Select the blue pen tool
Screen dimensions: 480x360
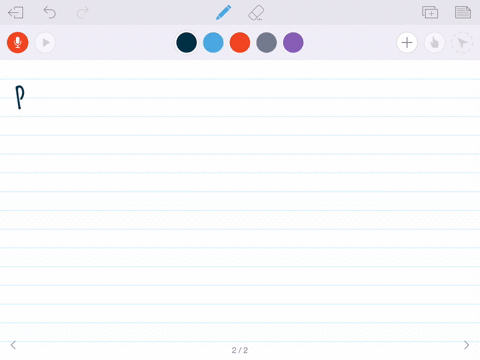pyautogui.click(x=223, y=13)
